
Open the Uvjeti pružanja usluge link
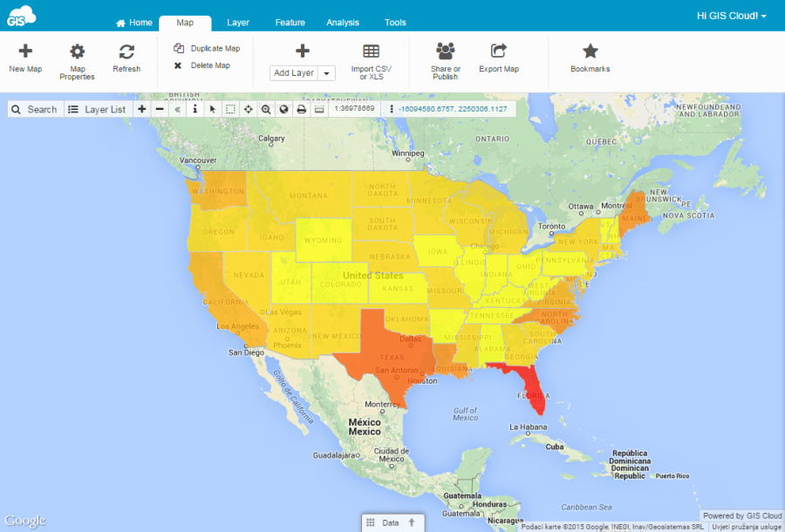(747, 527)
